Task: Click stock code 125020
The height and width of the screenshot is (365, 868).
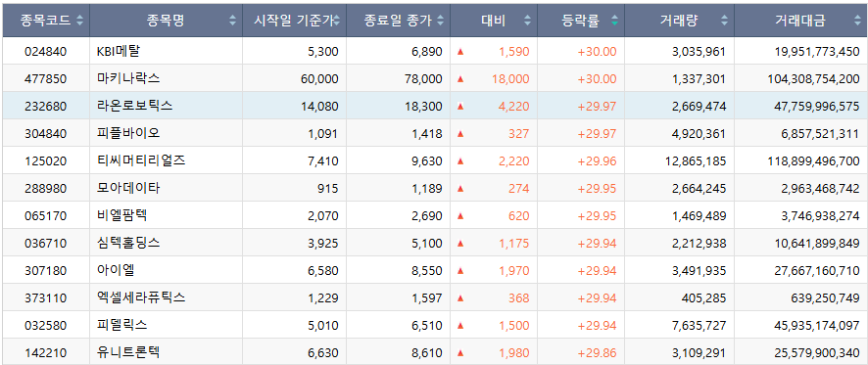Action: [46, 160]
